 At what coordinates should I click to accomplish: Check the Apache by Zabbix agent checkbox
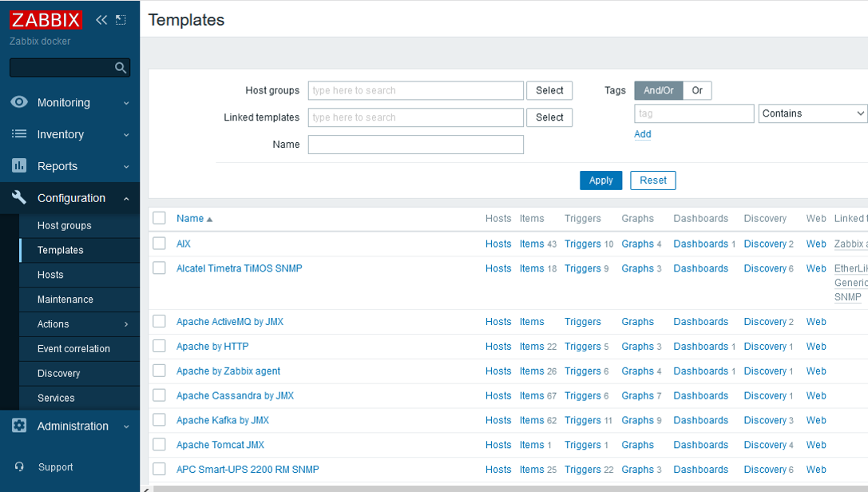click(x=160, y=371)
